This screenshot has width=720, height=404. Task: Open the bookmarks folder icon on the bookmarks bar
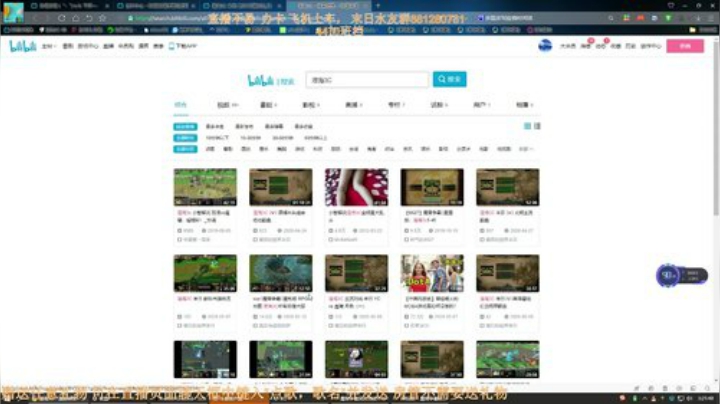coord(692,30)
